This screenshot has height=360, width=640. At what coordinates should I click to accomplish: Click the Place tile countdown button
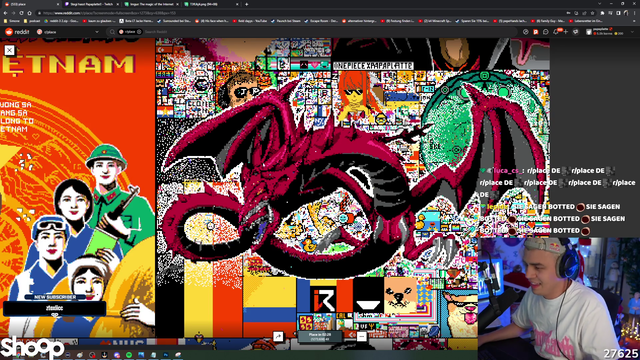click(320, 337)
